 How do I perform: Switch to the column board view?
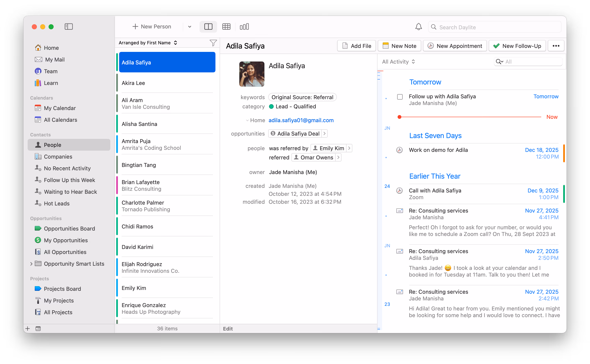[244, 27]
